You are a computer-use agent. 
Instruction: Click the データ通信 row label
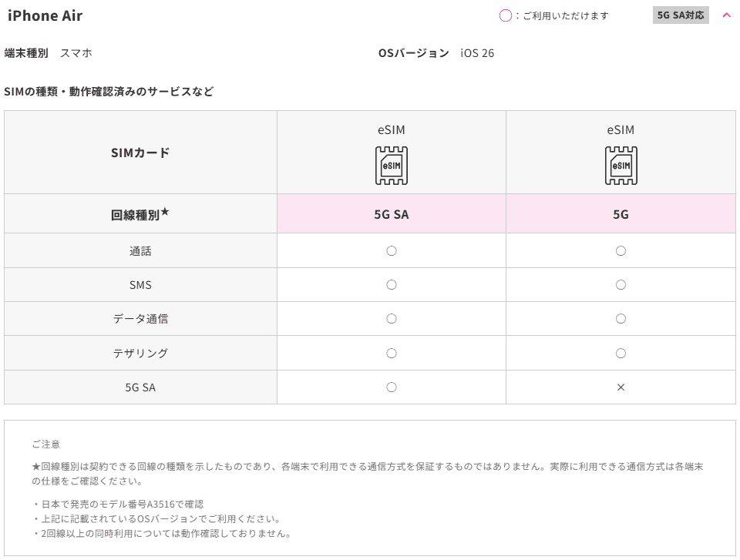pyautogui.click(x=140, y=319)
